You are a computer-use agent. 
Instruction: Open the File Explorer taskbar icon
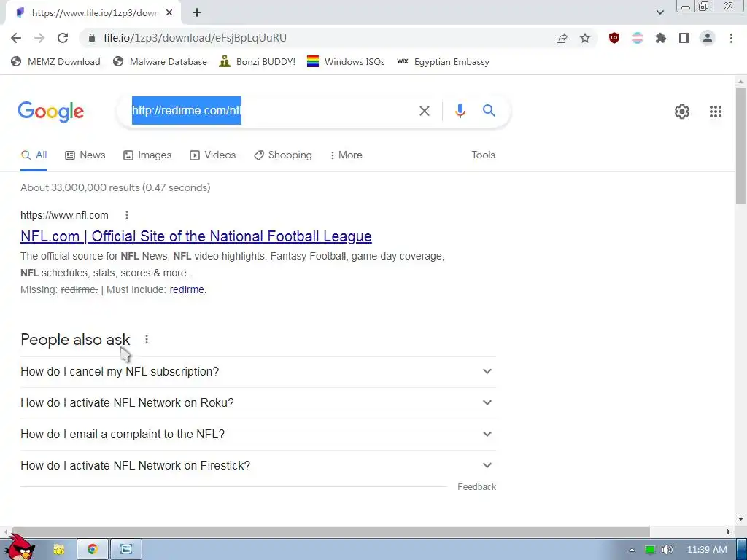(58, 550)
